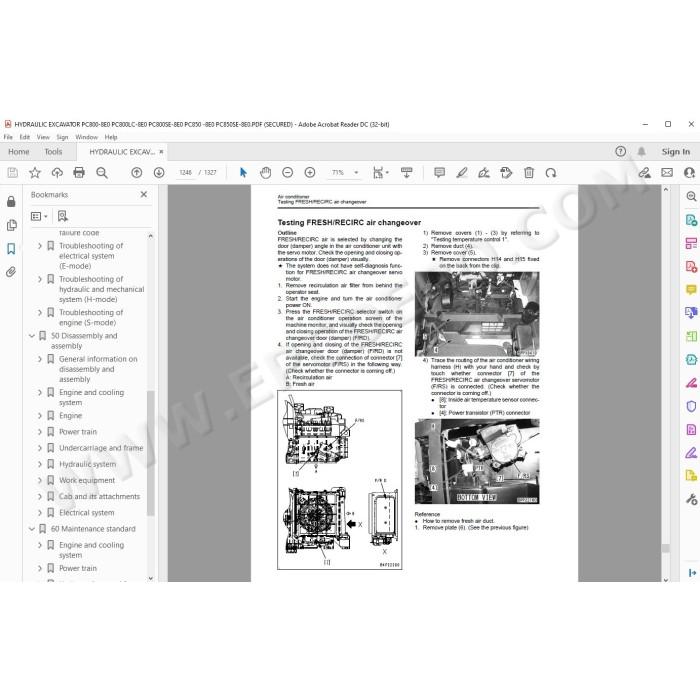700x700 pixels.
Task: Close the Bookmarks panel
Action: [144, 194]
